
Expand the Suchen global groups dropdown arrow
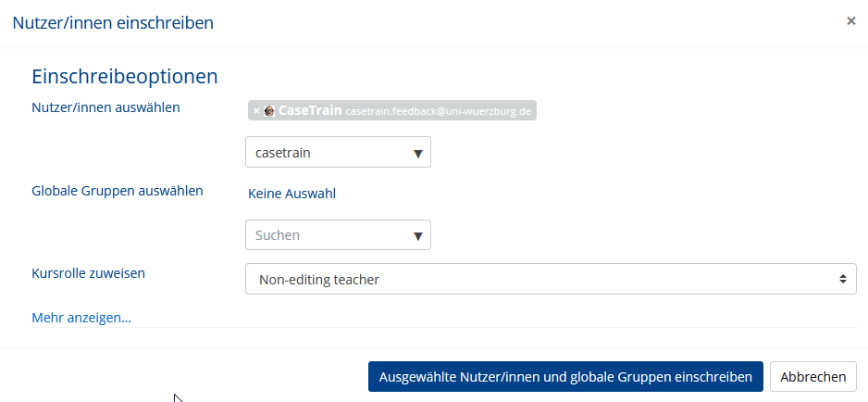pyautogui.click(x=418, y=236)
